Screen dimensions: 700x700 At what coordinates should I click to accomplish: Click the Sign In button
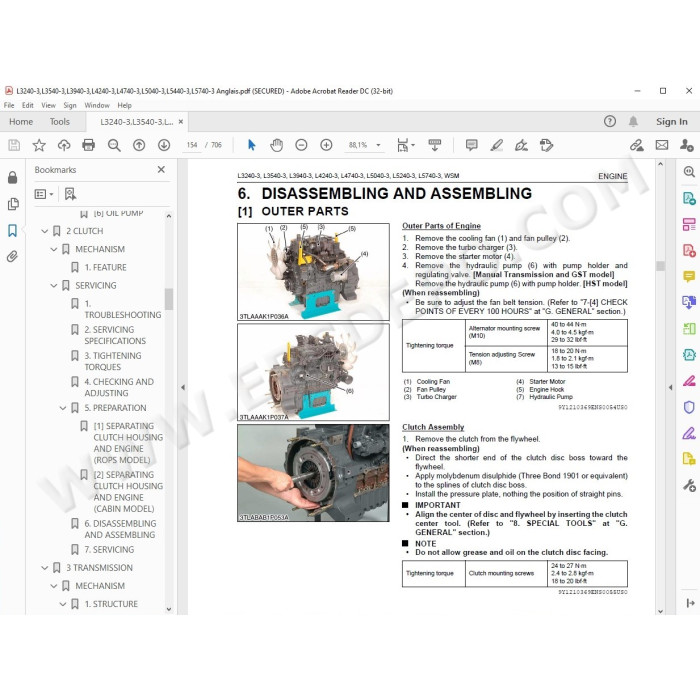click(671, 121)
